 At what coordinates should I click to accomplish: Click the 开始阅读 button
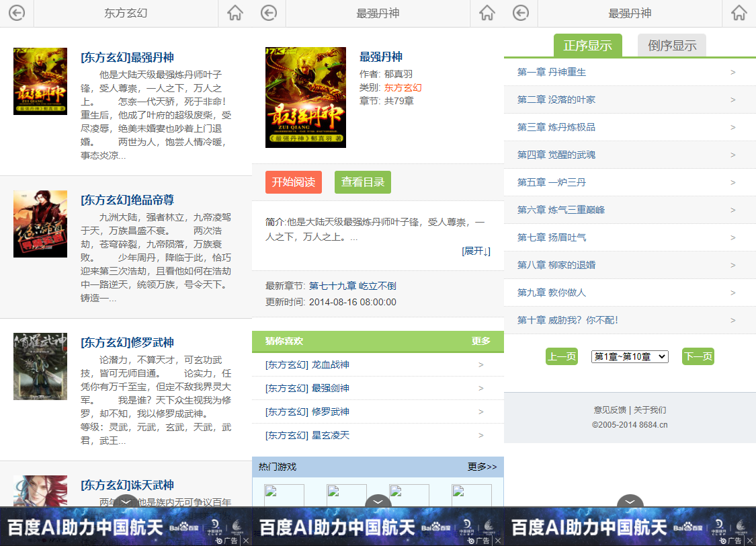[x=293, y=182]
